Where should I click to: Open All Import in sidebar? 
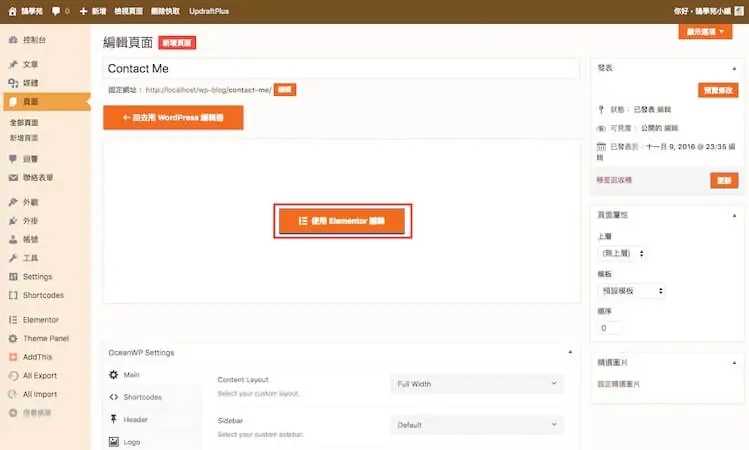coord(33,394)
